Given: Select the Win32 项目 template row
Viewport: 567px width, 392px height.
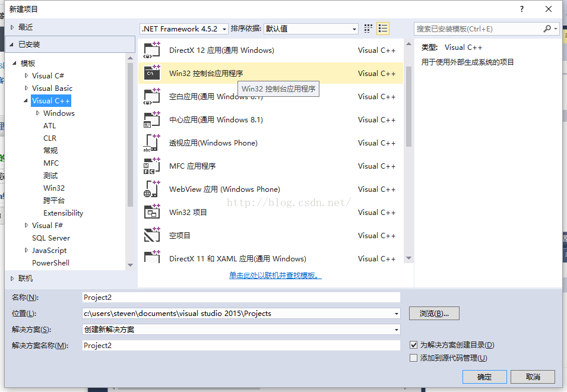Looking at the screenshot, I should (x=271, y=212).
